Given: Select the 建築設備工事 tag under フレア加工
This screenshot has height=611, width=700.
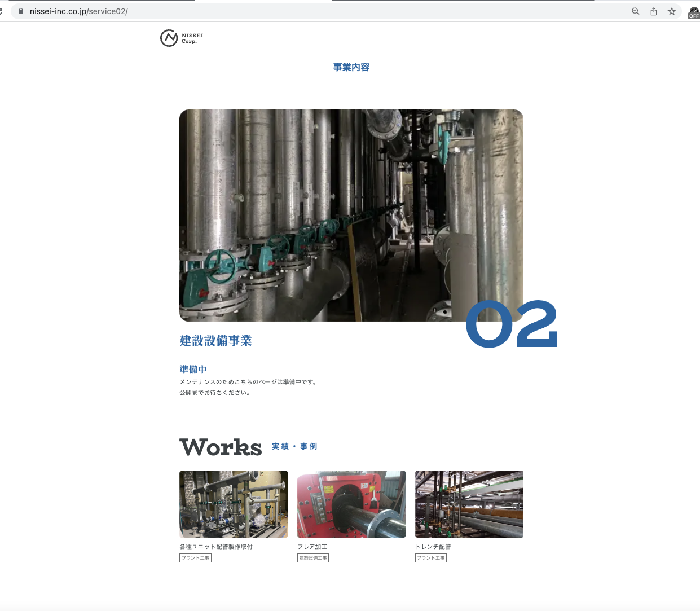Looking at the screenshot, I should click(313, 558).
